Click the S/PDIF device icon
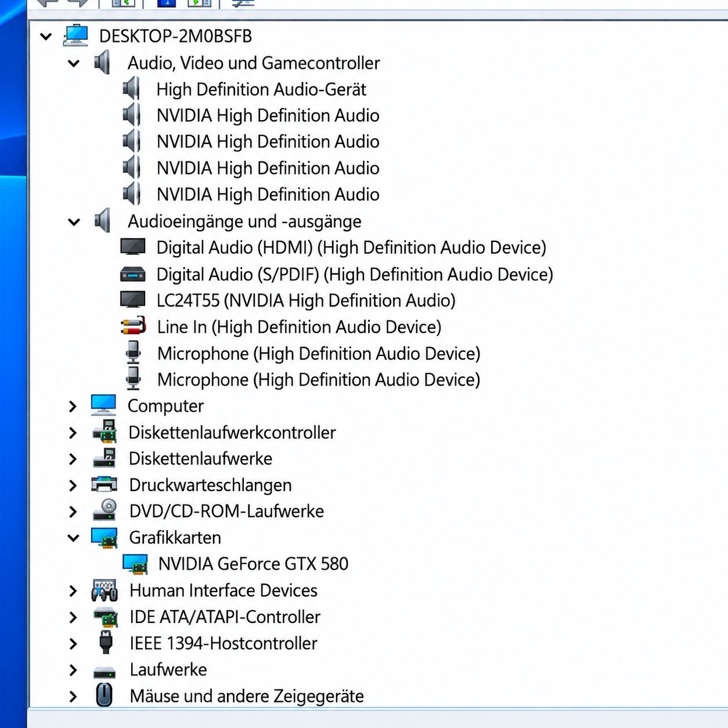 pyautogui.click(x=132, y=274)
